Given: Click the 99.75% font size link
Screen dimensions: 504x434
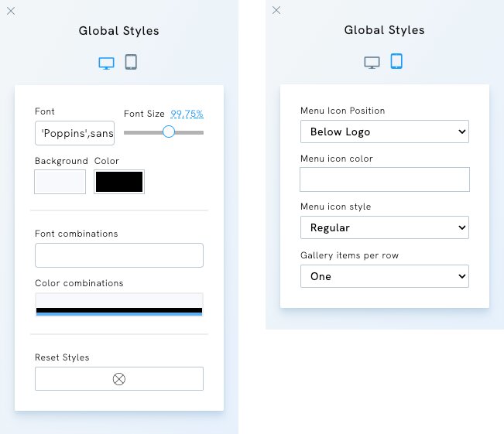Looking at the screenshot, I should (187, 114).
